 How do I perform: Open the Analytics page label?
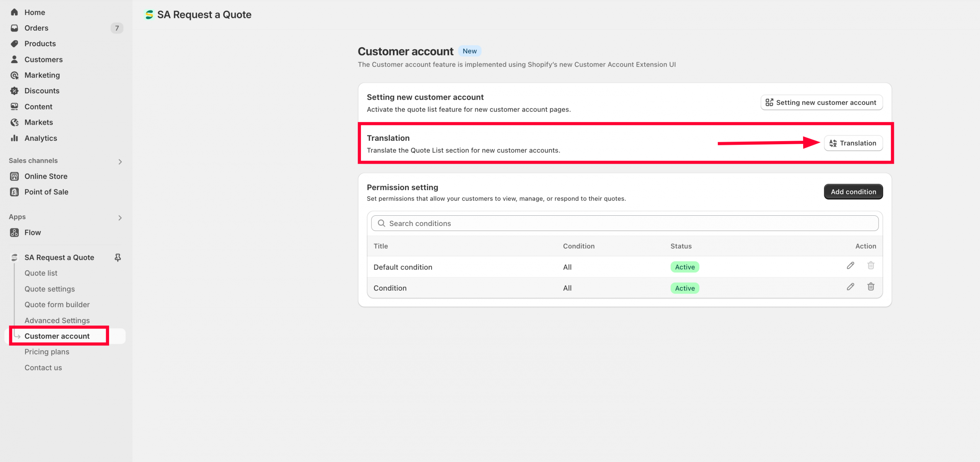[41, 138]
